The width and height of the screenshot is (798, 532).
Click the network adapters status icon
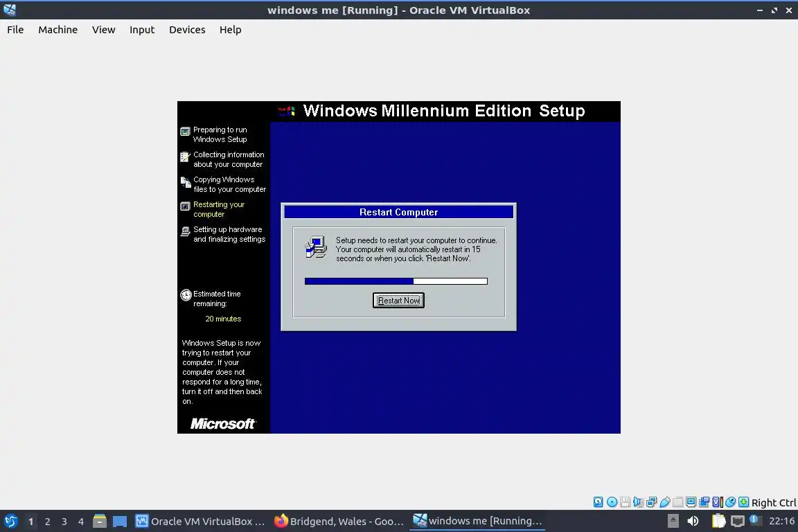[x=651, y=502]
